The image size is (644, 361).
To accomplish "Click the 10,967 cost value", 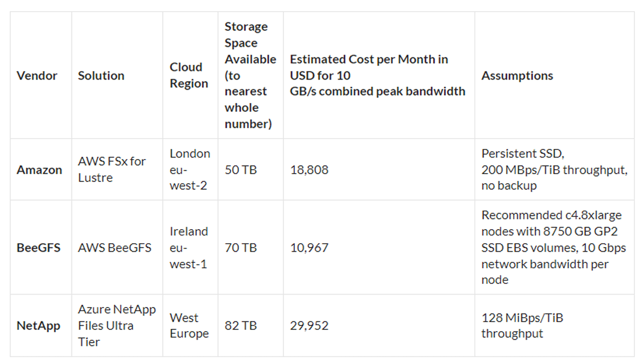I will [309, 248].
